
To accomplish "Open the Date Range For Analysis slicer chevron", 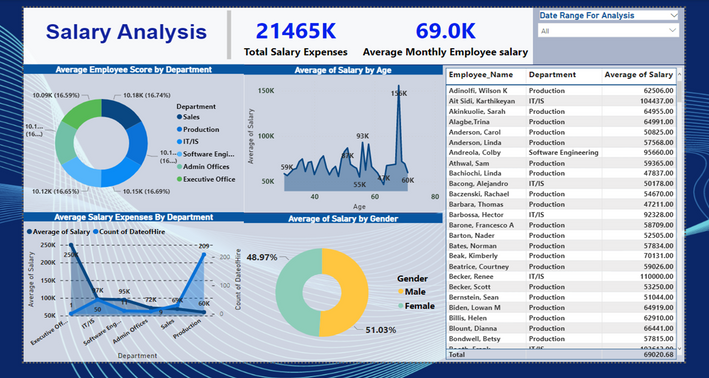I will pos(674,15).
